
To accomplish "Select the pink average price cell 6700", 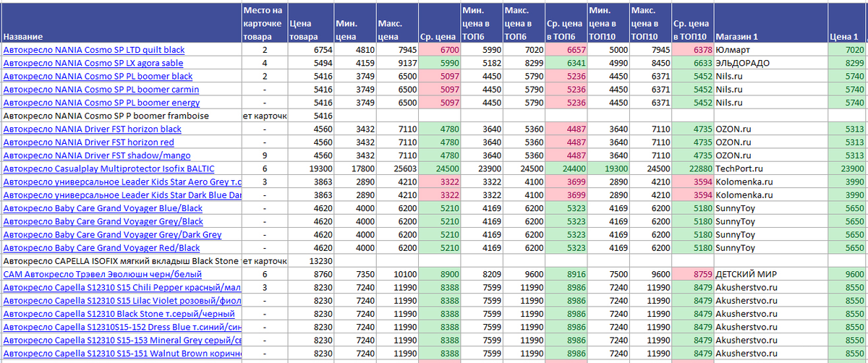I will (x=440, y=50).
